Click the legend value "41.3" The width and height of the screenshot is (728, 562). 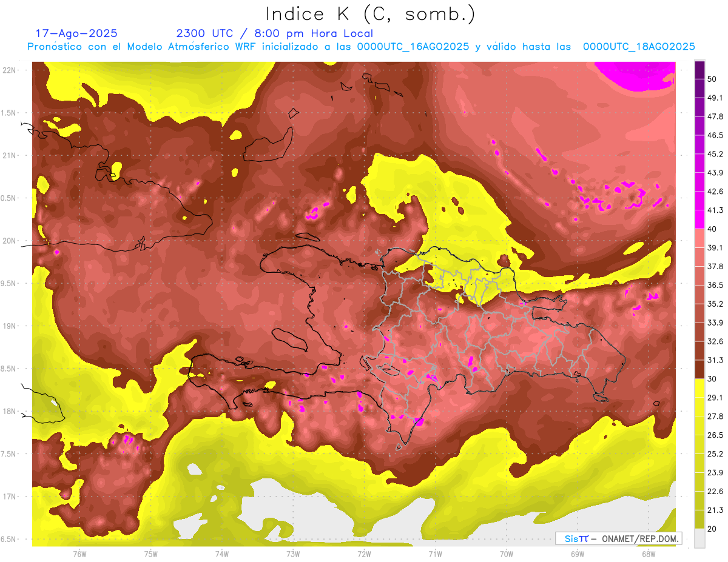point(715,210)
